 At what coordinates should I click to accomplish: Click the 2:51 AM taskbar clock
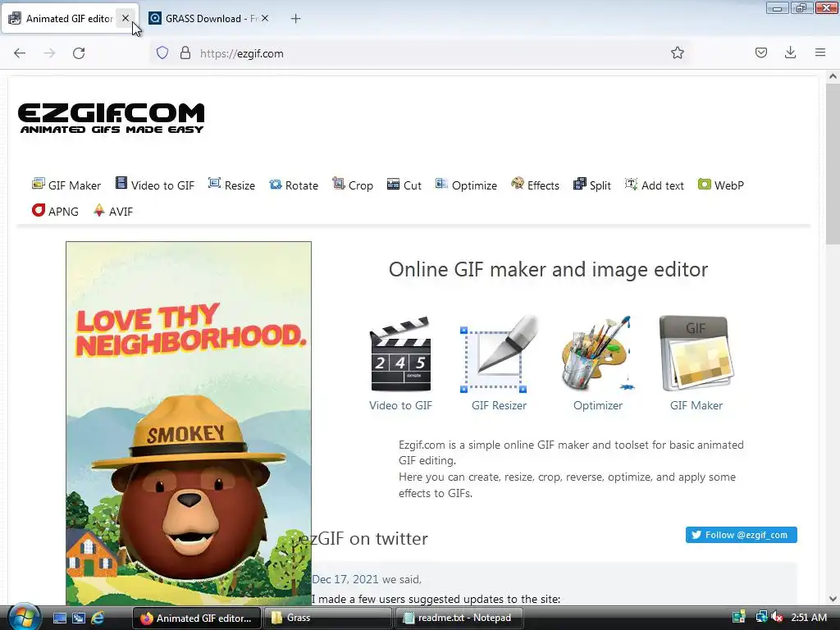[809, 618]
